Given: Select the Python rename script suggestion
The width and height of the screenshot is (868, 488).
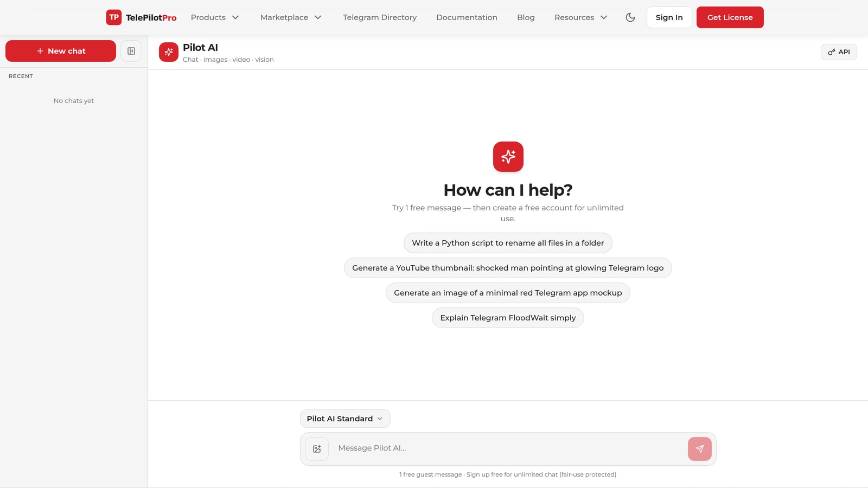Looking at the screenshot, I should click(x=508, y=243).
